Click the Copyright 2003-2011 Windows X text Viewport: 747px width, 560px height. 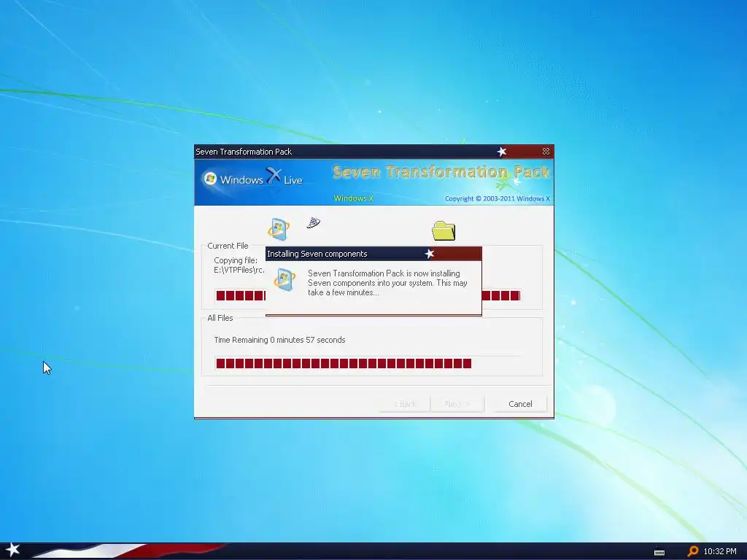point(498,198)
